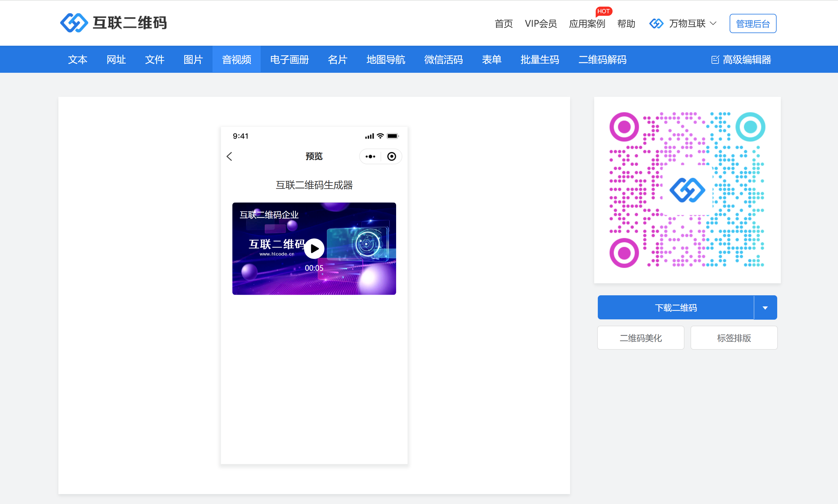
Task: Open the 二维码解码 tab
Action: coord(602,60)
